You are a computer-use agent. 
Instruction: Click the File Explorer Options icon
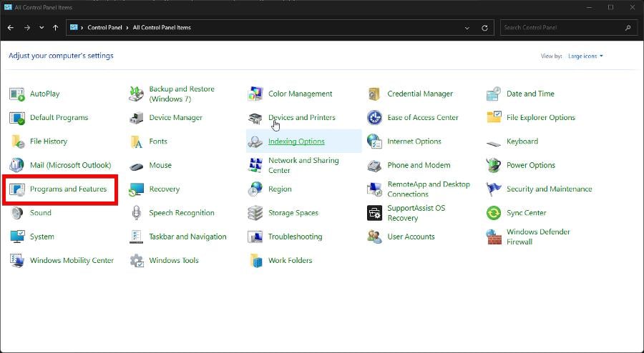[493, 118]
